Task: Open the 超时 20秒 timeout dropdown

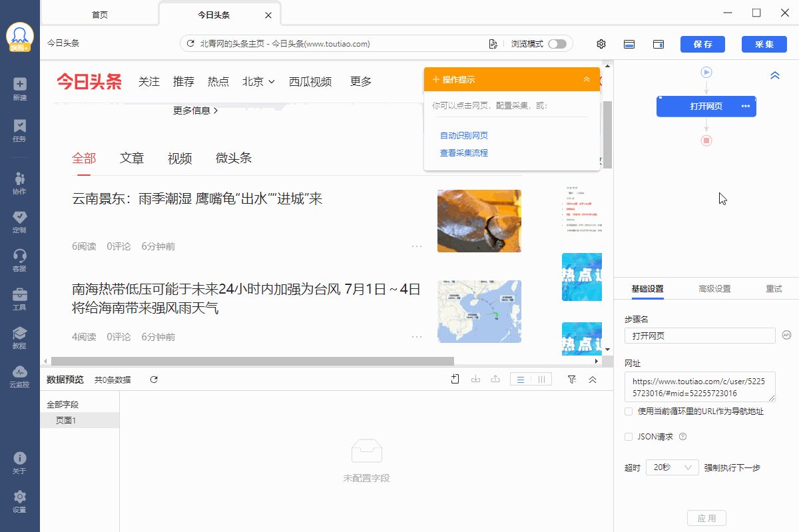Action: click(672, 467)
